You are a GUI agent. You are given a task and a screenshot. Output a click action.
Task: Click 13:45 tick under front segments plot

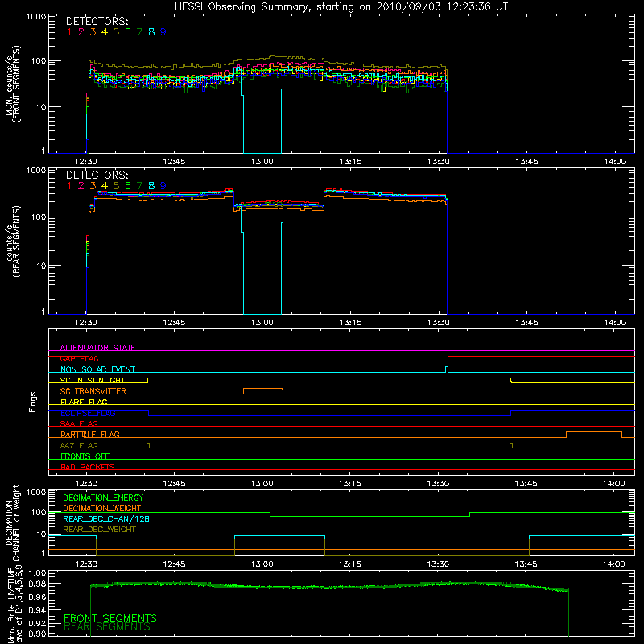pos(526,162)
